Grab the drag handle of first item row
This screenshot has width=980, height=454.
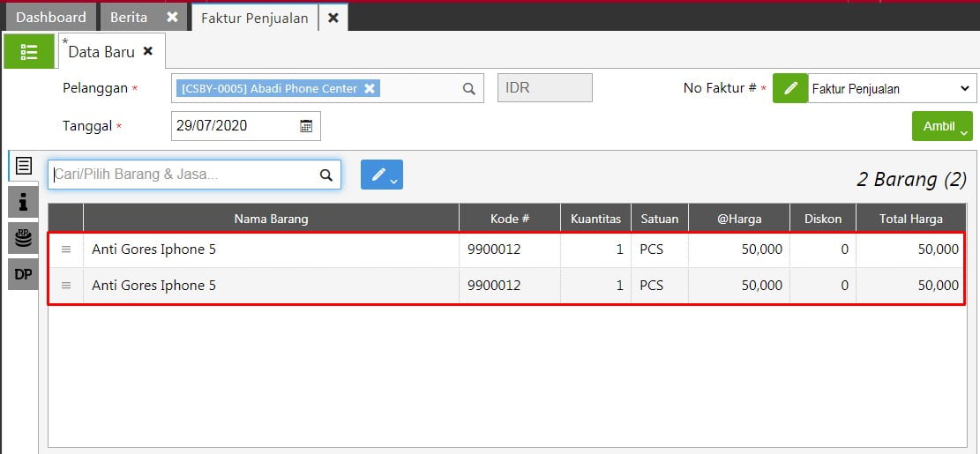(66, 249)
